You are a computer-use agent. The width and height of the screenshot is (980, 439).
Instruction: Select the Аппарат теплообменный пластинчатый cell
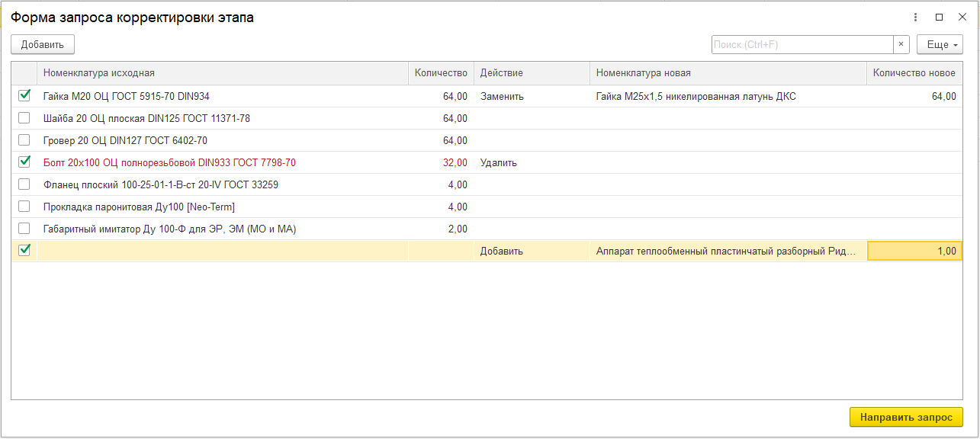coord(728,252)
